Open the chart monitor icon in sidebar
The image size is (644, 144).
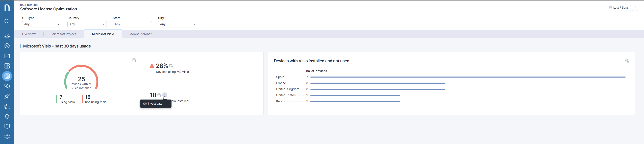[x=7, y=56]
